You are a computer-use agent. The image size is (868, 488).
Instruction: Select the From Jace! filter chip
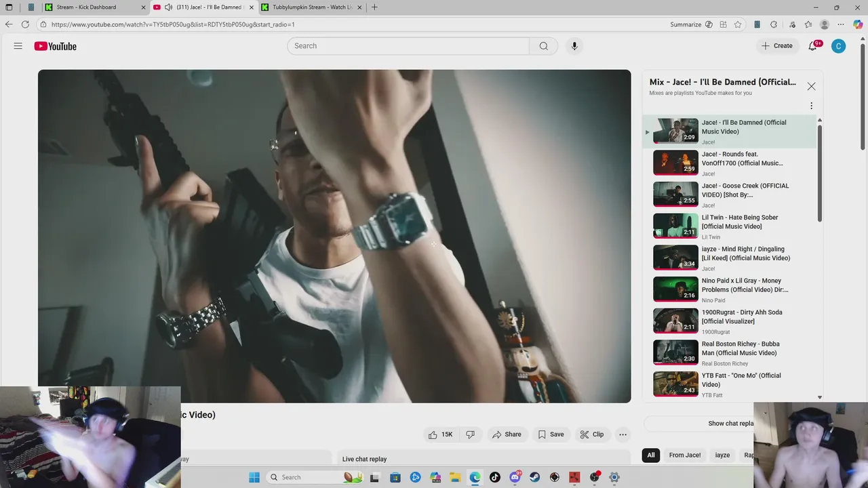685,455
